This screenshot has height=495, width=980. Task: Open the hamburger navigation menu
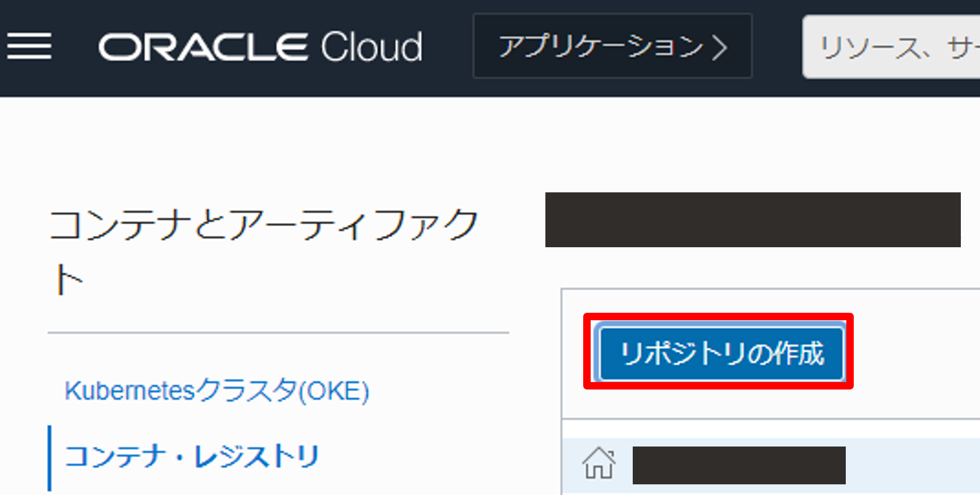pos(29,46)
